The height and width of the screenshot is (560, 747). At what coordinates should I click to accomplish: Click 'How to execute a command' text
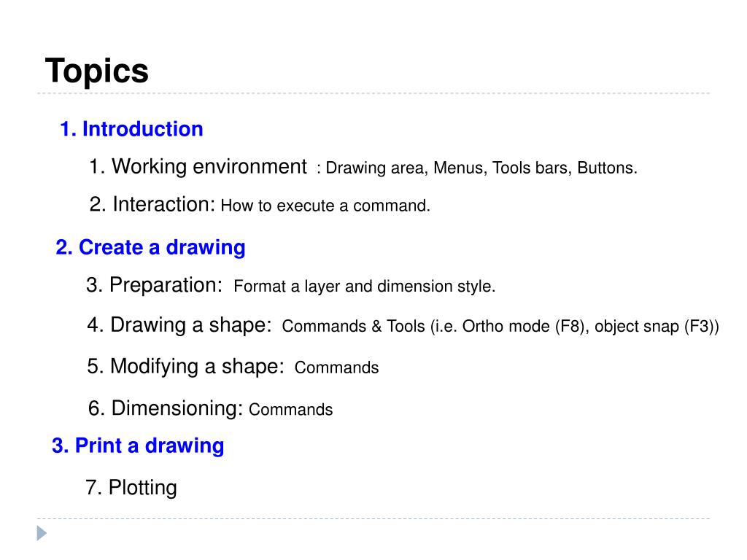click(325, 206)
